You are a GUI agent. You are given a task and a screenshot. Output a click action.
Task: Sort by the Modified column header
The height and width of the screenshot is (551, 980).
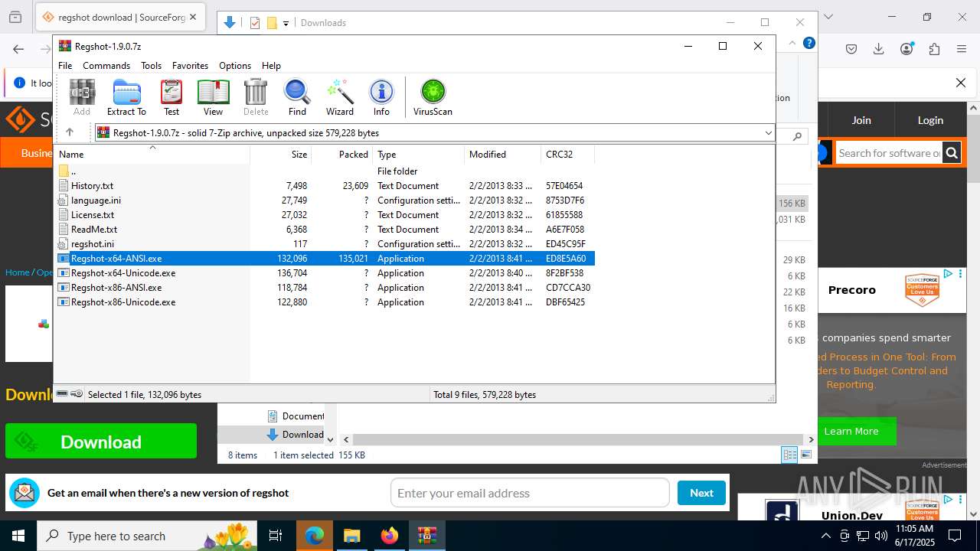click(502, 154)
